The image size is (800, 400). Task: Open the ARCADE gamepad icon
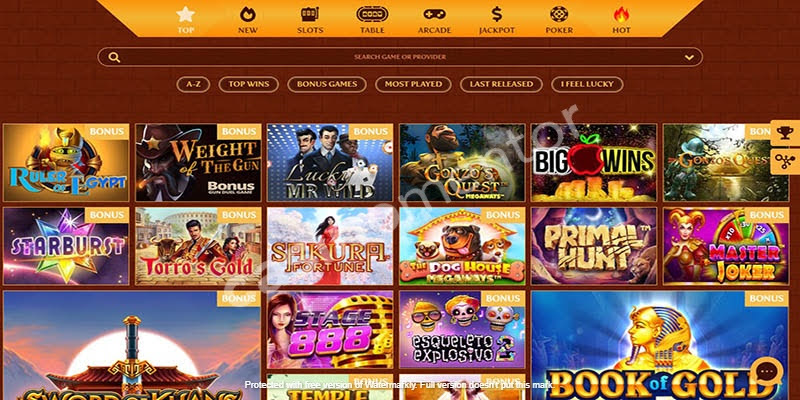pyautogui.click(x=434, y=14)
